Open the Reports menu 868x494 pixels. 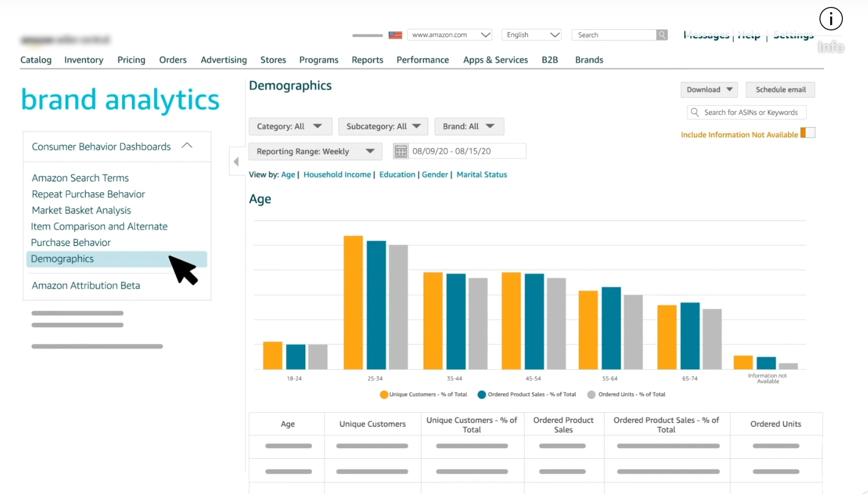point(367,60)
